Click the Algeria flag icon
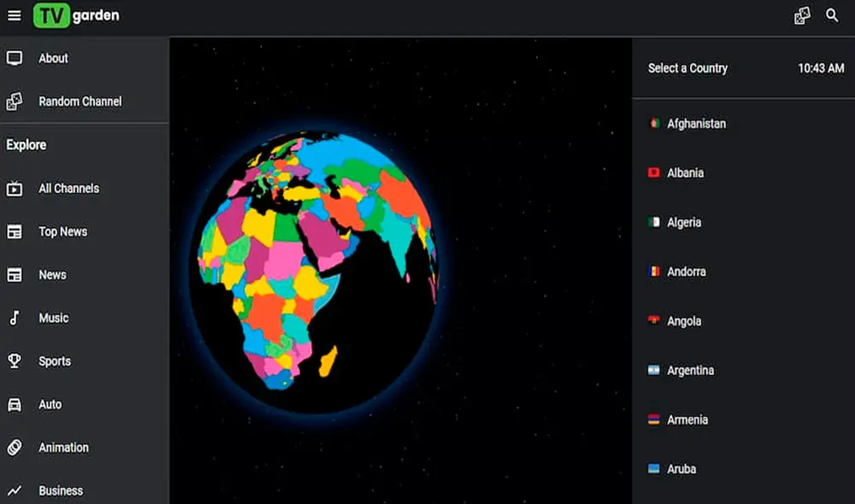This screenshot has width=855, height=504. pyautogui.click(x=654, y=222)
